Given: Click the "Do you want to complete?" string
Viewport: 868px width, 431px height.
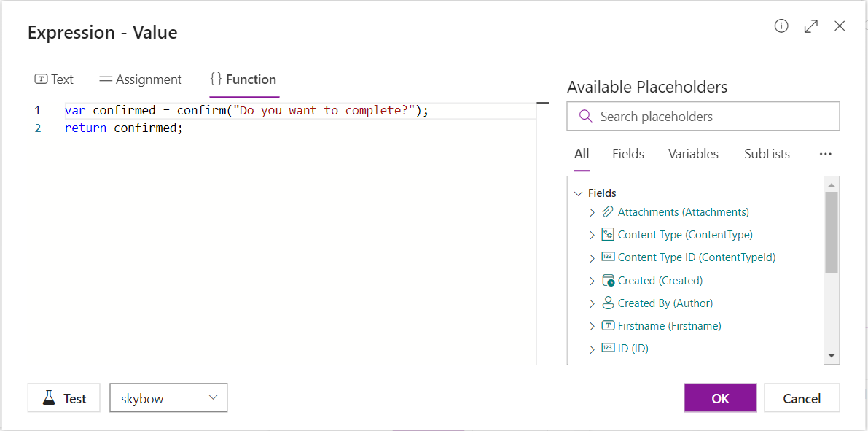Looking at the screenshot, I should 324,111.
